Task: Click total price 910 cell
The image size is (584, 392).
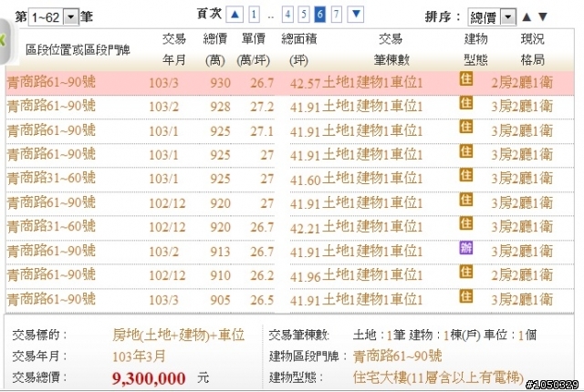Action: coord(220,275)
